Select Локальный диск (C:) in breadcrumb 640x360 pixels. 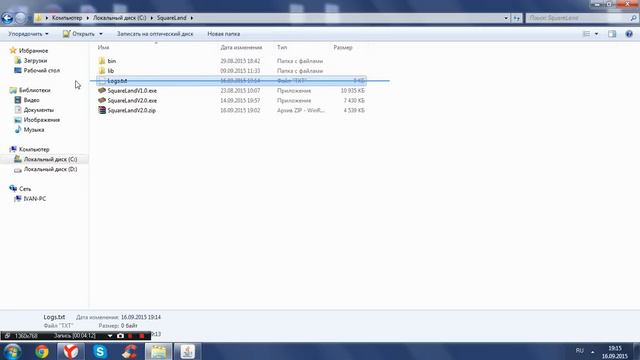(120, 18)
